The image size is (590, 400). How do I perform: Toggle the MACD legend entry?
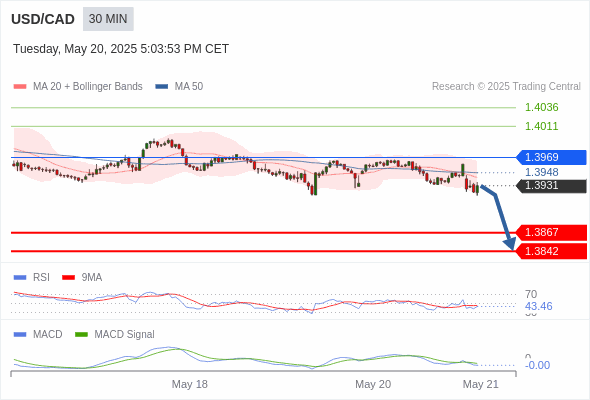38,334
